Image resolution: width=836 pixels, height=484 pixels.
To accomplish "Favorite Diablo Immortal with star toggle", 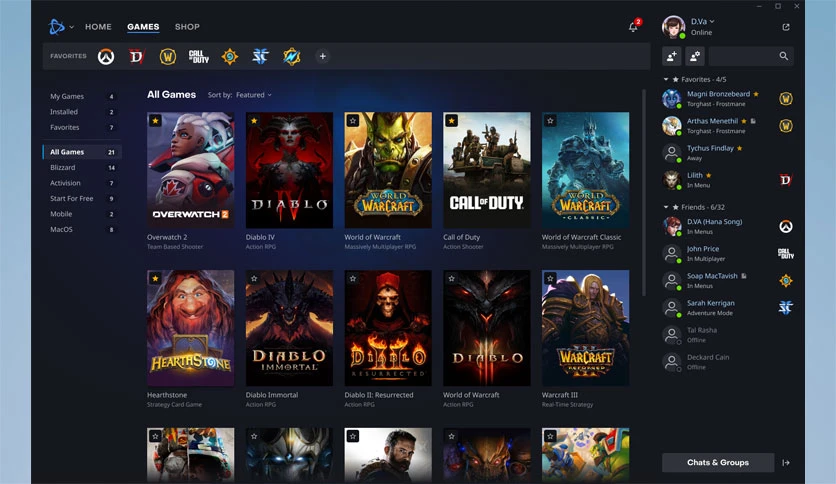I will [254, 279].
